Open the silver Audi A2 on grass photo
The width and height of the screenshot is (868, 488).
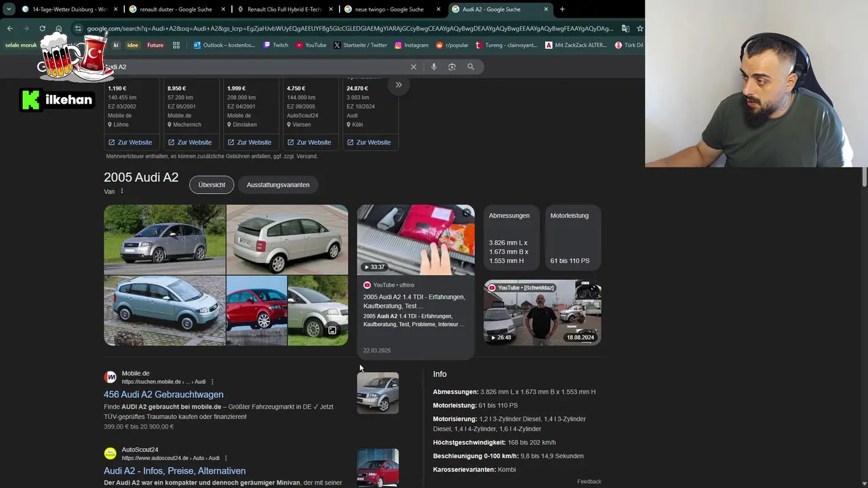click(164, 239)
